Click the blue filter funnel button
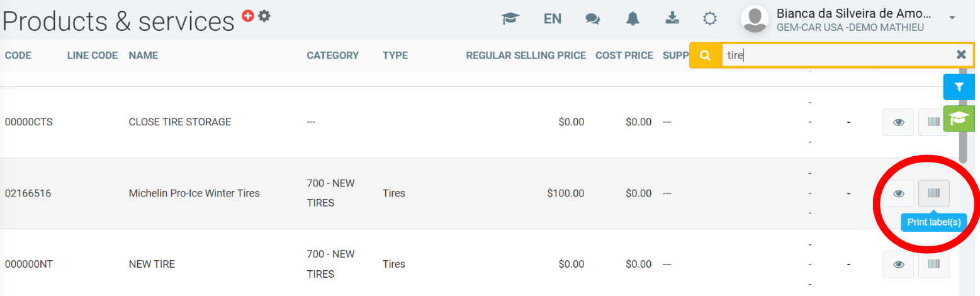The width and height of the screenshot is (980, 296). [959, 87]
